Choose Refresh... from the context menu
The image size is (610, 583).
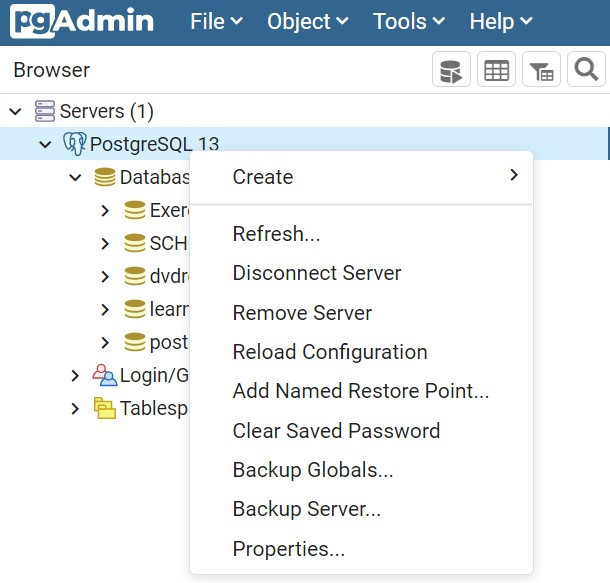tap(361, 234)
